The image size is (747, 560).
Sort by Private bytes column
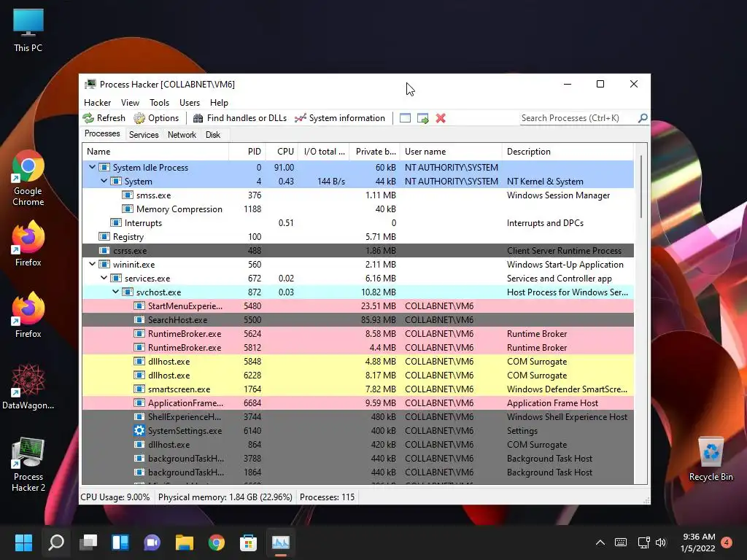point(375,152)
